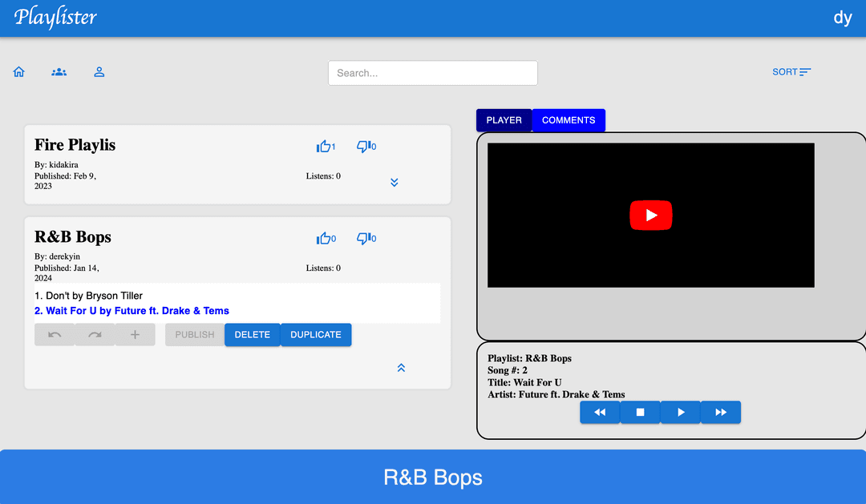This screenshot has height=504, width=866.
Task: Open the single user profile view
Action: [99, 72]
